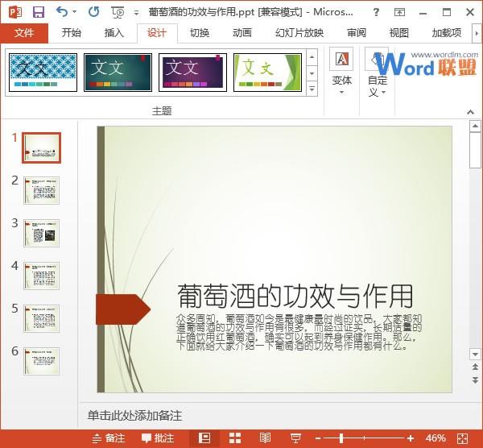Start Slide Show from status bar icon
The height and width of the screenshot is (448, 483).
click(295, 438)
